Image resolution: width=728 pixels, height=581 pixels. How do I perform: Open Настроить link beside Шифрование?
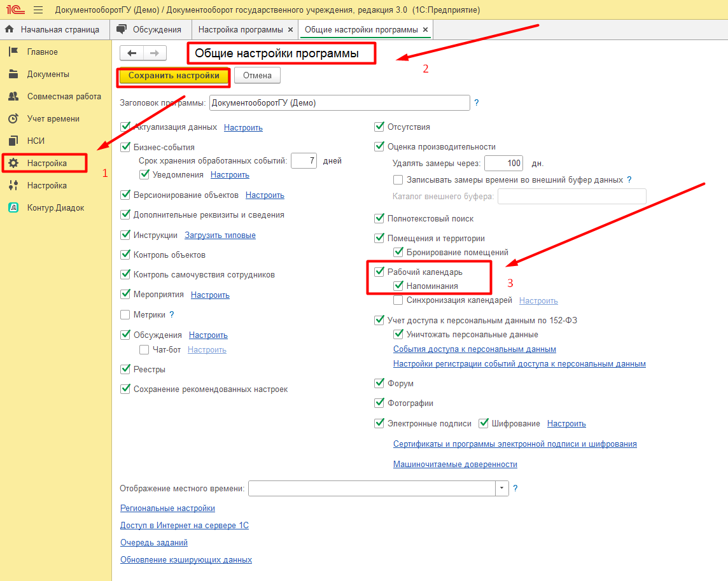point(566,424)
